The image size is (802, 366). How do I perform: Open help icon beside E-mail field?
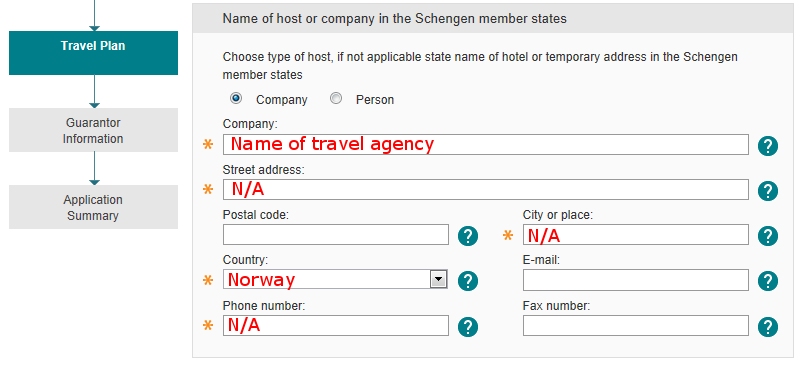(x=768, y=281)
